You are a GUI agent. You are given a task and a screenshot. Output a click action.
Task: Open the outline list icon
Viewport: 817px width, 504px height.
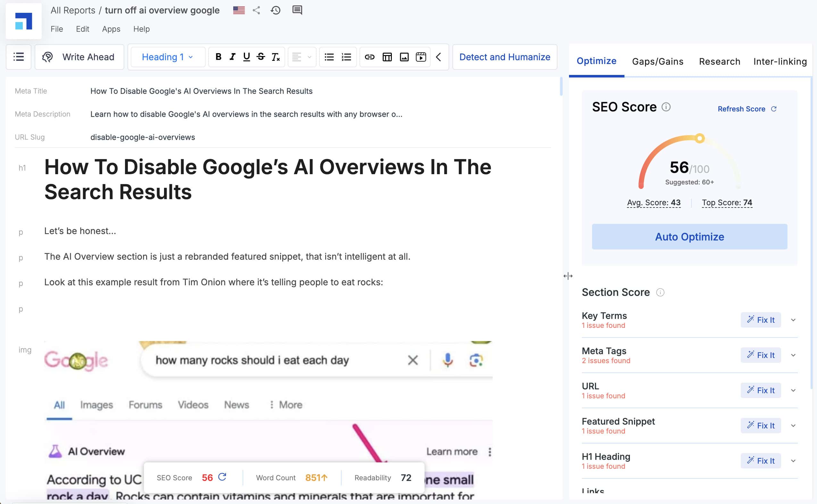pos(19,57)
